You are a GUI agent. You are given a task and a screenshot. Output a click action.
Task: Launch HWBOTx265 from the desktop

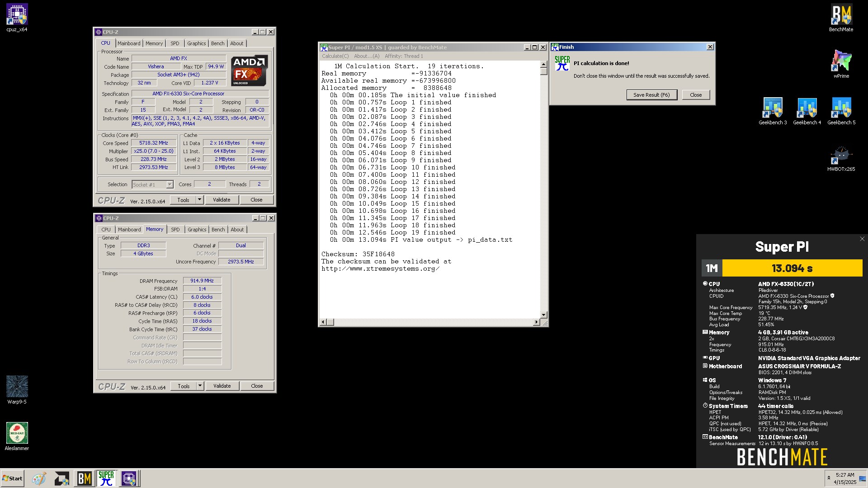click(841, 158)
